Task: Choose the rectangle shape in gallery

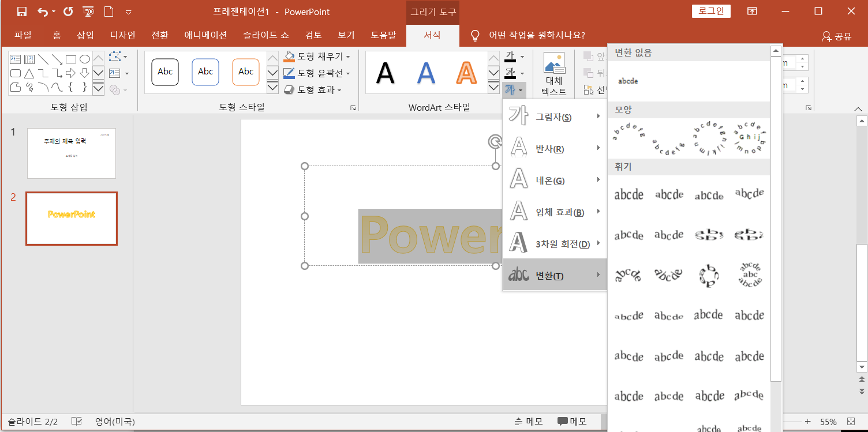Action: pos(71,59)
